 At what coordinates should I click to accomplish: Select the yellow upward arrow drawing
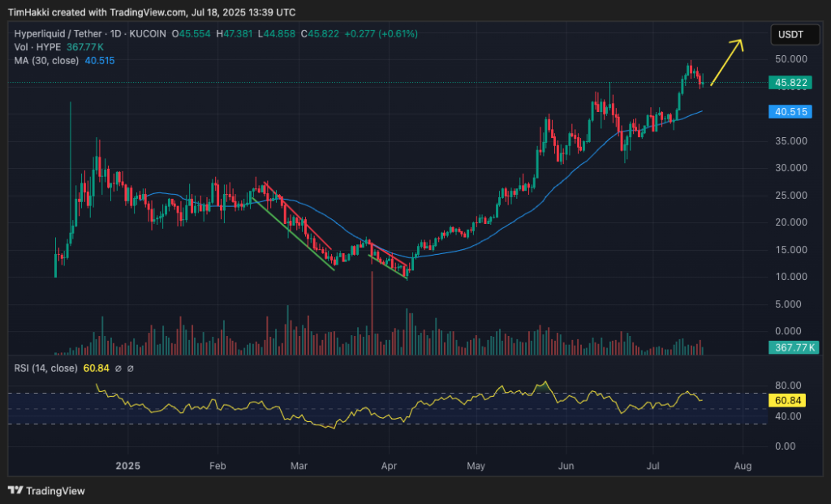click(727, 62)
